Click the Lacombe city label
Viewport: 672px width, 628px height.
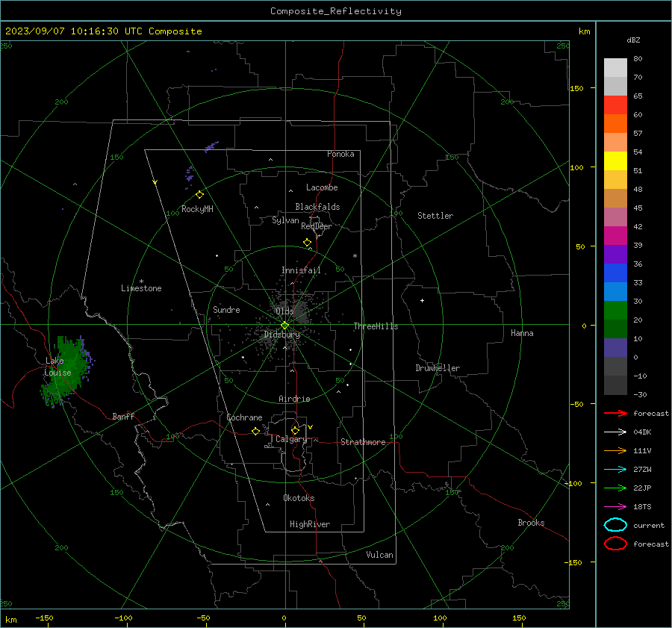pyautogui.click(x=322, y=187)
